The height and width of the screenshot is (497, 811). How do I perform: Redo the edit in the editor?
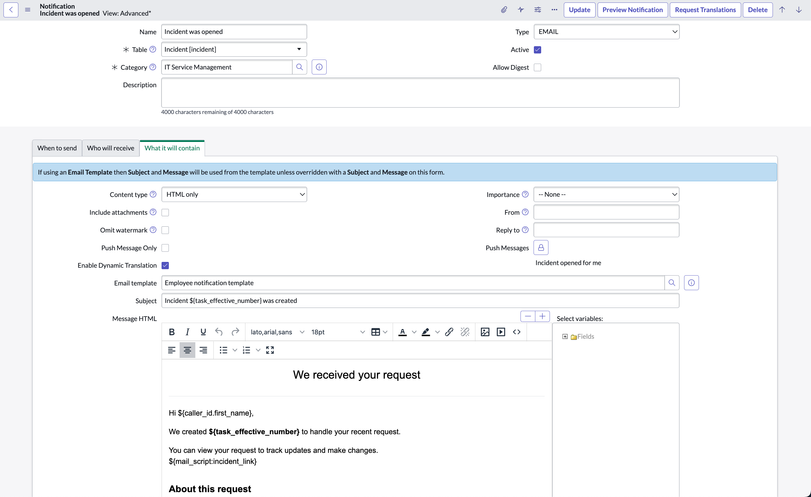pyautogui.click(x=235, y=332)
